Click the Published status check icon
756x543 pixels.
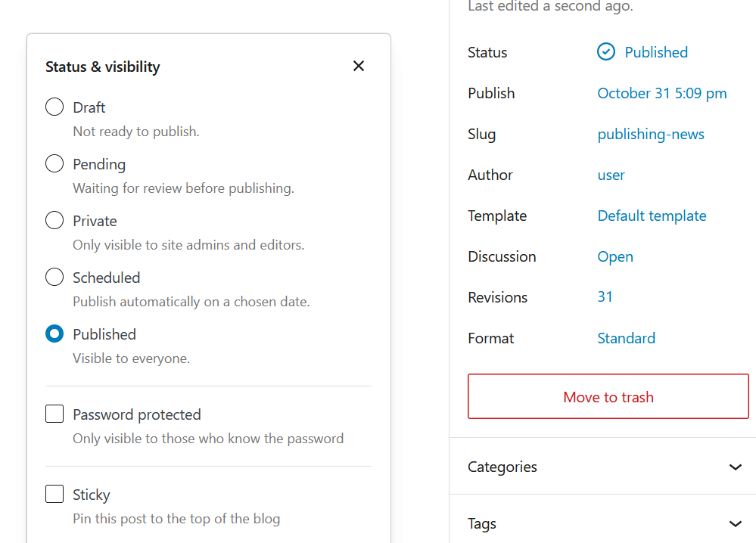(x=606, y=52)
